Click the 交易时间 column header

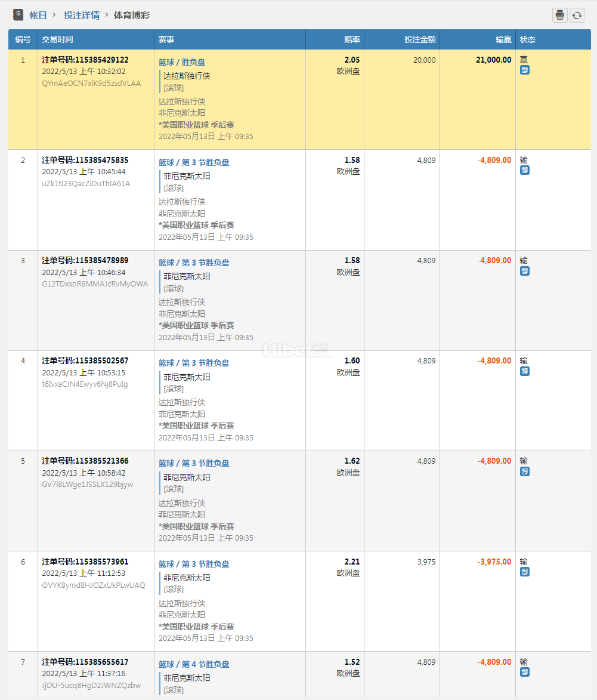pyautogui.click(x=57, y=39)
